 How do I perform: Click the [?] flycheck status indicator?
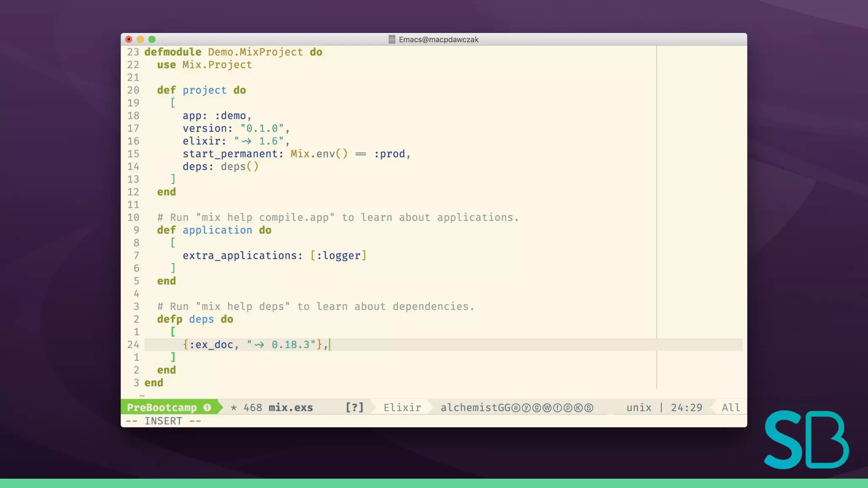coord(354,408)
